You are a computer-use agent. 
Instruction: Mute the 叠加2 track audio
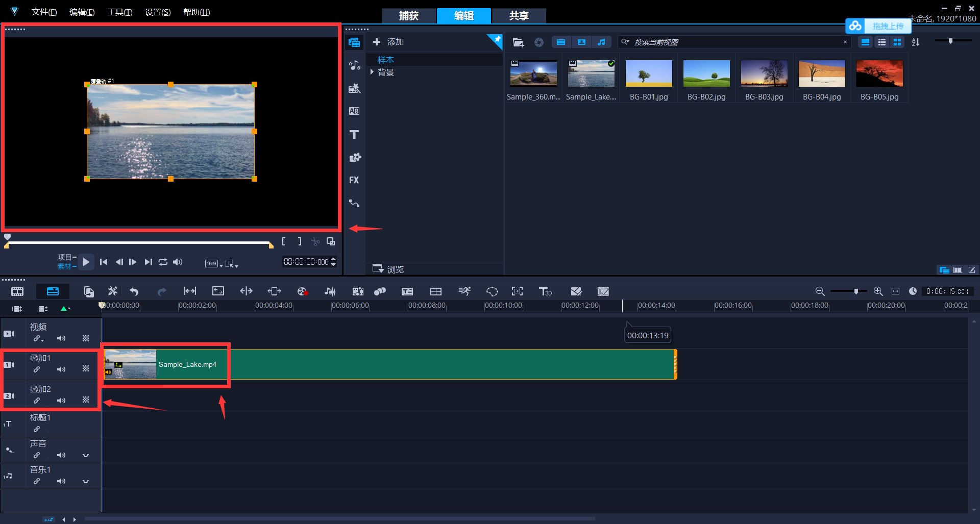click(x=61, y=401)
